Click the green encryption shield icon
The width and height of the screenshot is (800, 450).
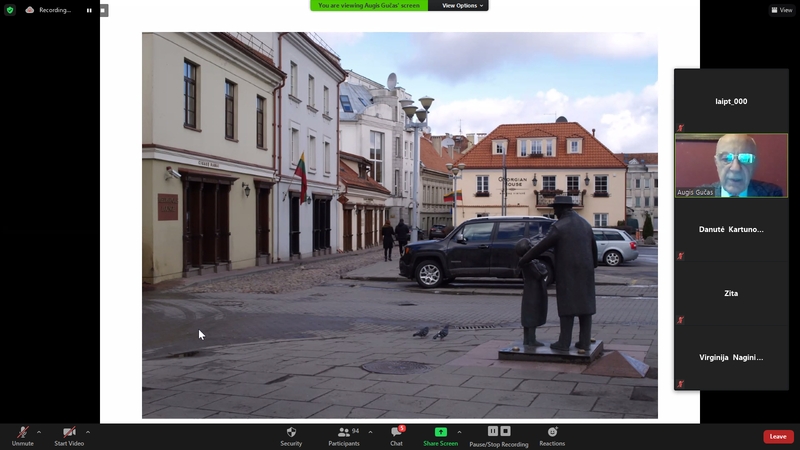coord(10,10)
